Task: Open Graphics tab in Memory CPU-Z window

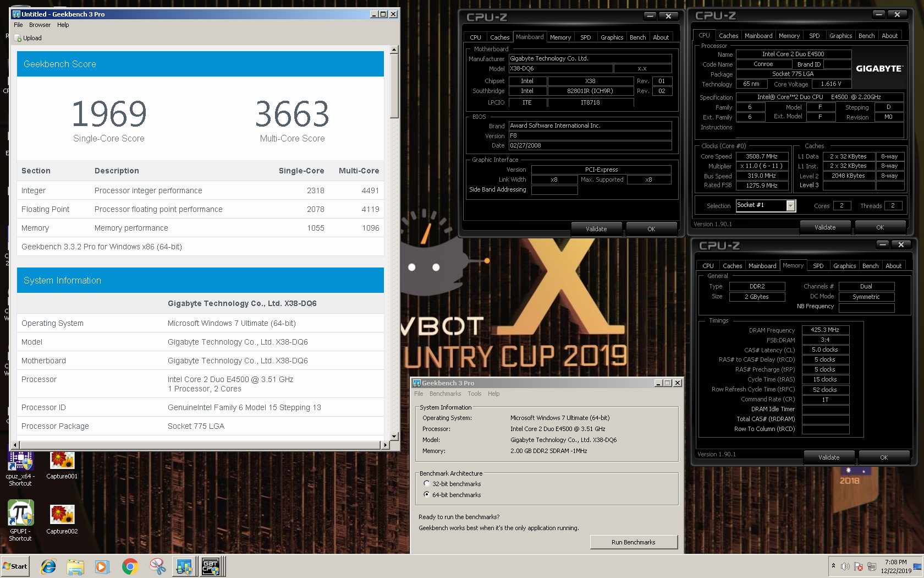Action: (844, 266)
